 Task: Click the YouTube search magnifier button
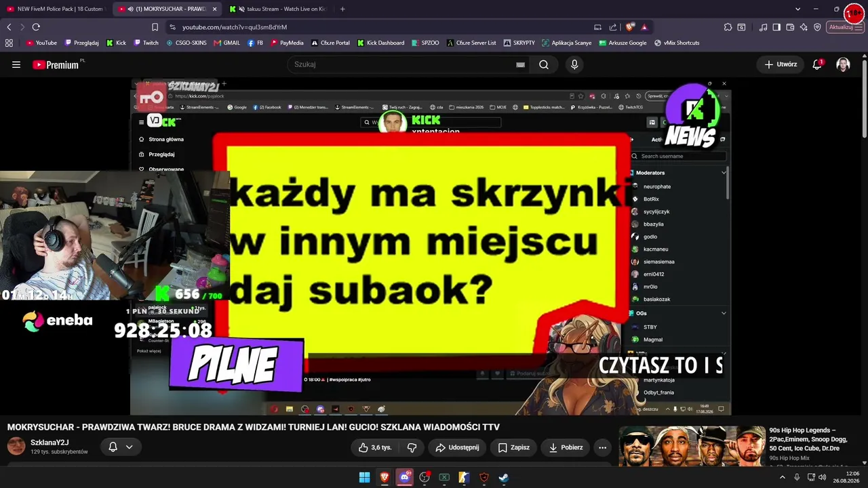544,64
